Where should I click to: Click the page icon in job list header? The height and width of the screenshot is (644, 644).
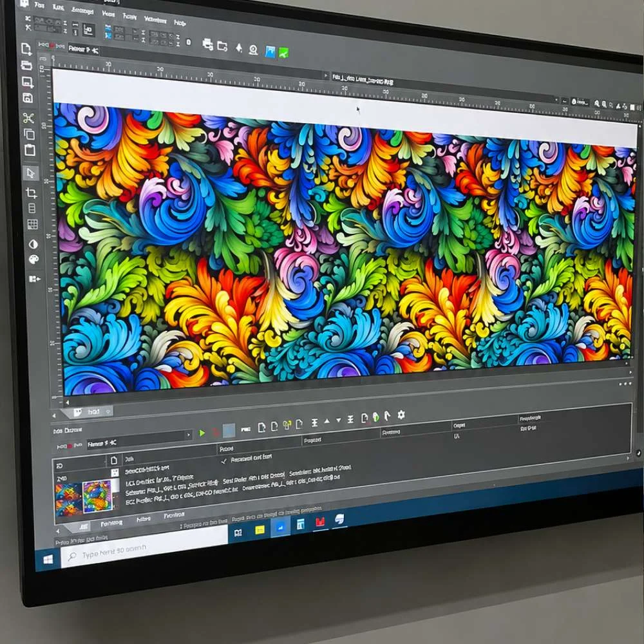pos(114,460)
